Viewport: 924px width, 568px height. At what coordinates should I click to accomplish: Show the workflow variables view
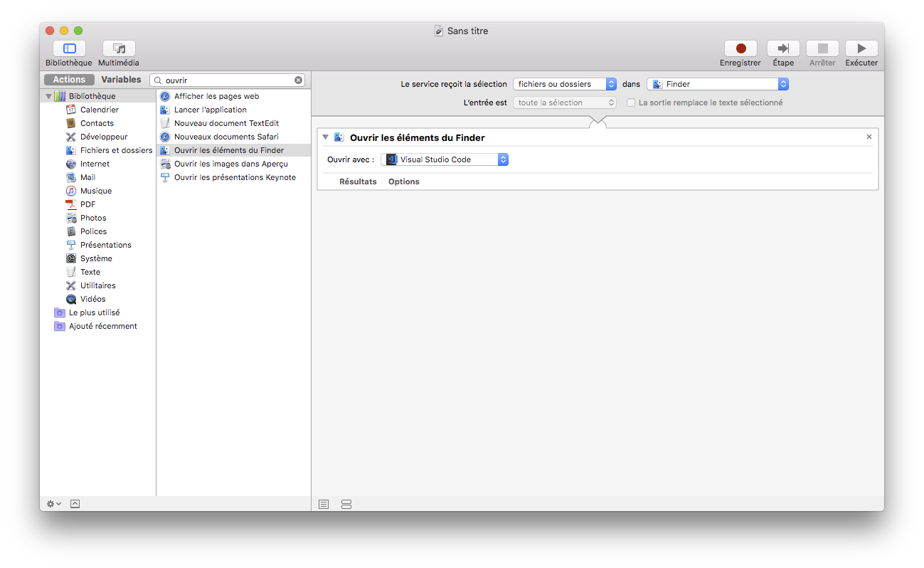point(346,504)
